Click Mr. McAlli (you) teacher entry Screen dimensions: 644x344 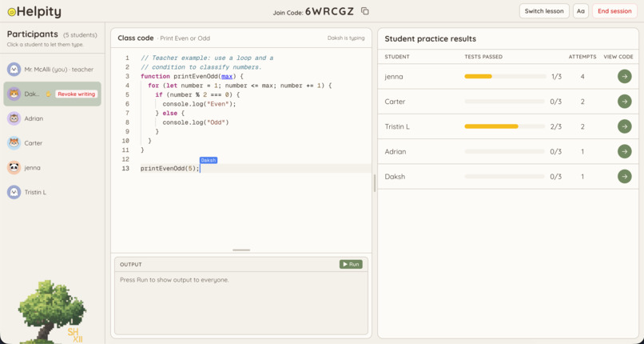(52, 70)
